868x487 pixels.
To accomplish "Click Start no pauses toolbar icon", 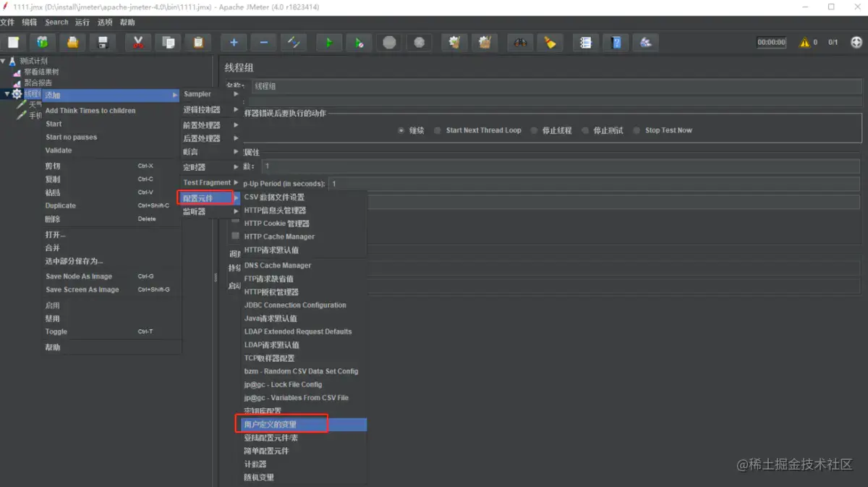I will 359,42.
